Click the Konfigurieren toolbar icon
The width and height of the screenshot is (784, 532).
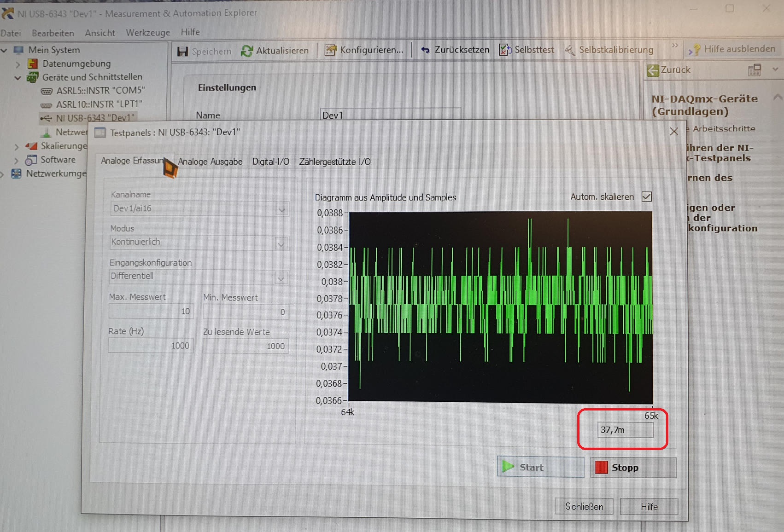pyautogui.click(x=330, y=50)
